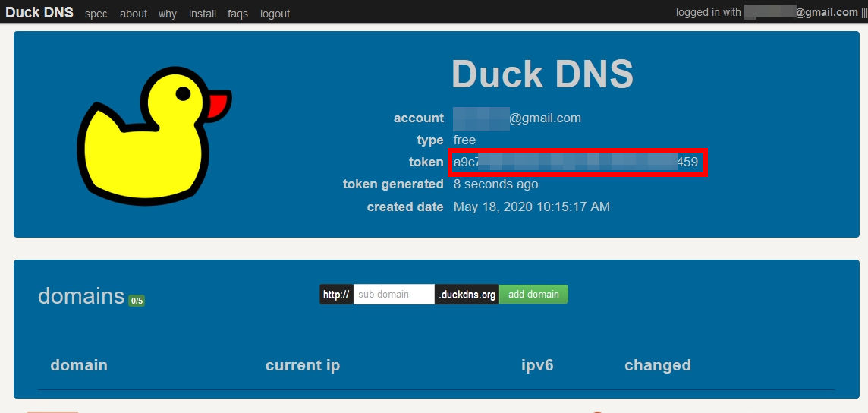Click the account email address value
This screenshot has height=413, width=868.
[x=517, y=118]
